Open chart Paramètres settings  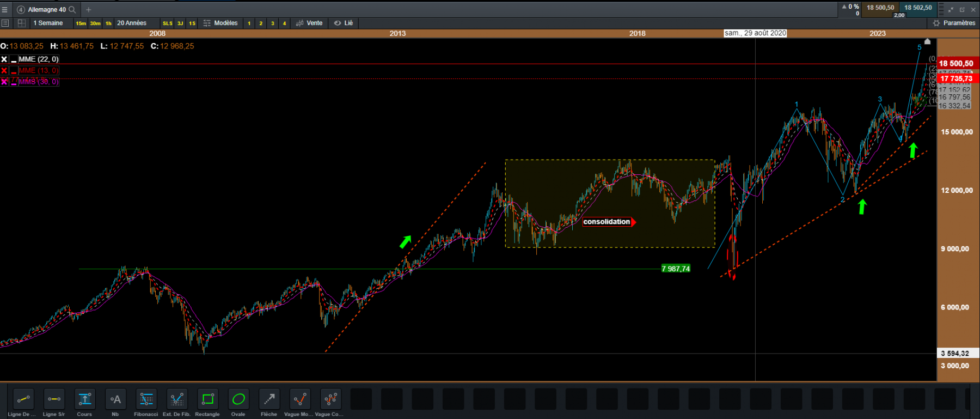pyautogui.click(x=954, y=23)
